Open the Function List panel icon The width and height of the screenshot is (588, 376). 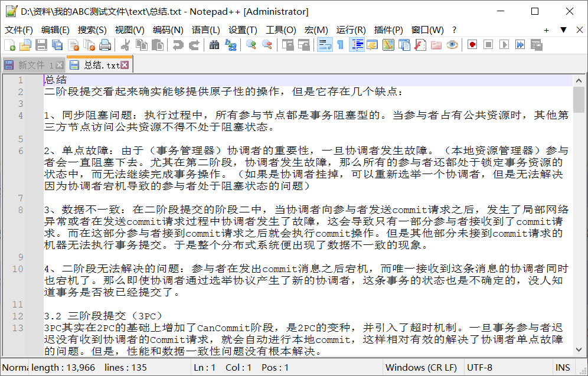pos(420,45)
